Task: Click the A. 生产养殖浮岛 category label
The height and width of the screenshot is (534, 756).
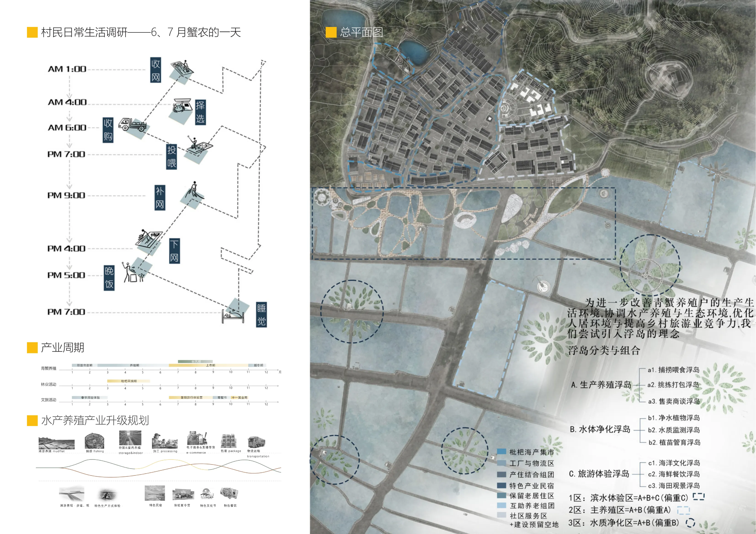Action: (x=601, y=385)
